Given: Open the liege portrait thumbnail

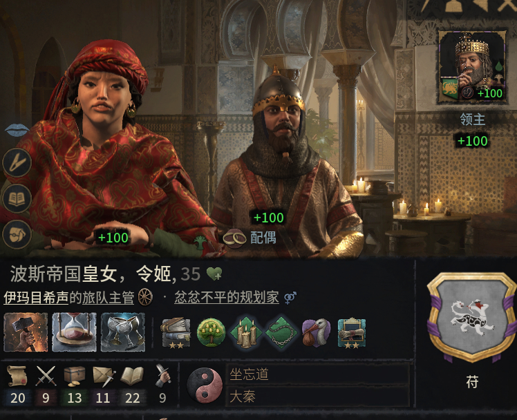Looking at the screenshot, I should click(473, 67).
